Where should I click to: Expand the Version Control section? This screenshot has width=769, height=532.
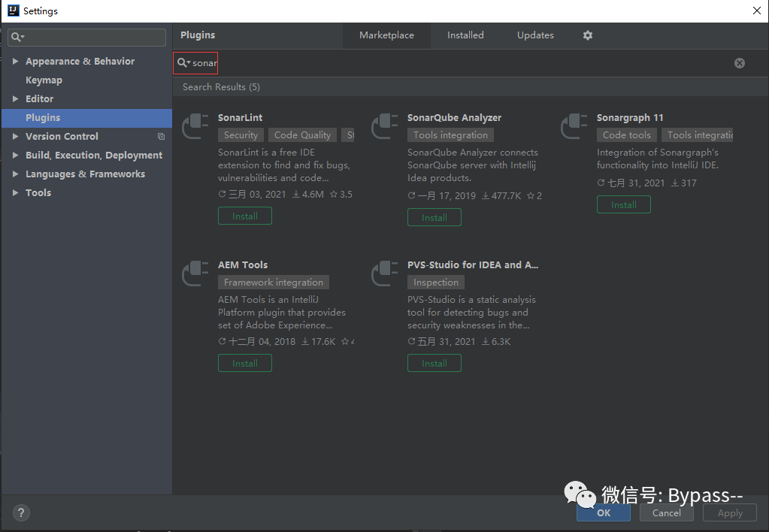click(x=15, y=136)
